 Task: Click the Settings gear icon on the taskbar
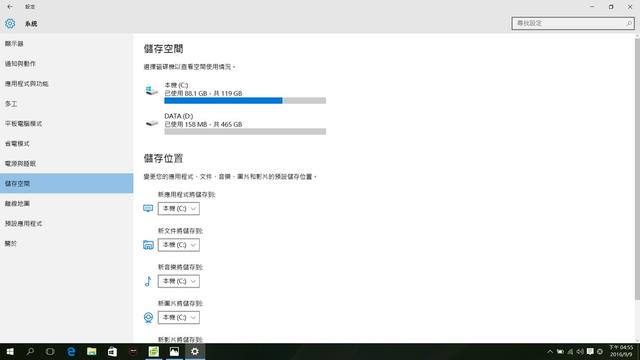tap(195, 351)
